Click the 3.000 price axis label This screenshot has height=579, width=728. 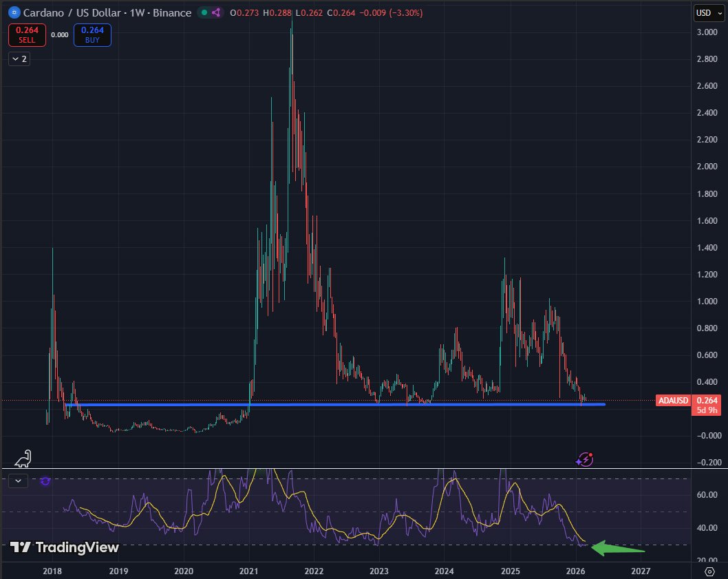(x=707, y=32)
